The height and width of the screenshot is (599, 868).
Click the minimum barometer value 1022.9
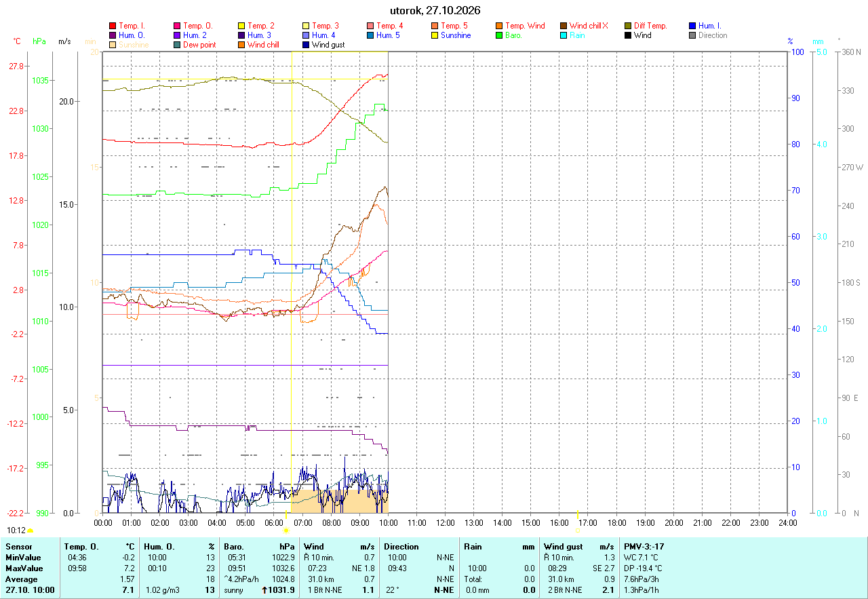coord(284,558)
